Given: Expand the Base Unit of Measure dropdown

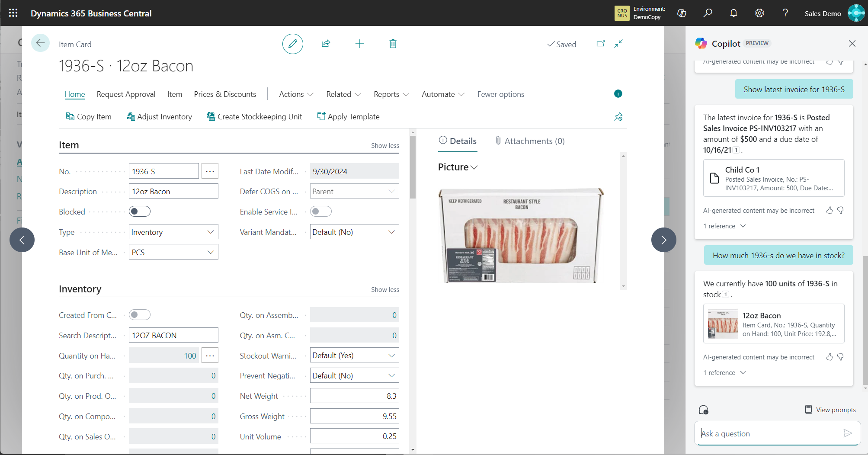Looking at the screenshot, I should click(173, 252).
